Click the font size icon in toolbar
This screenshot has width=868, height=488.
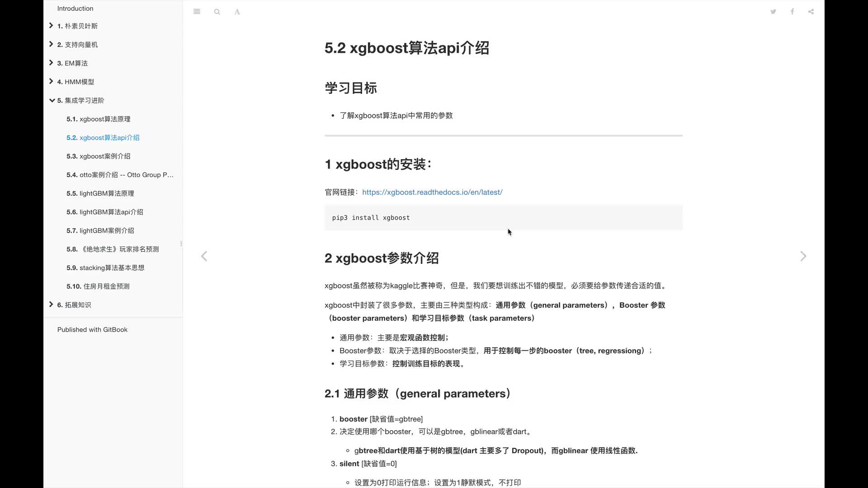(237, 11)
